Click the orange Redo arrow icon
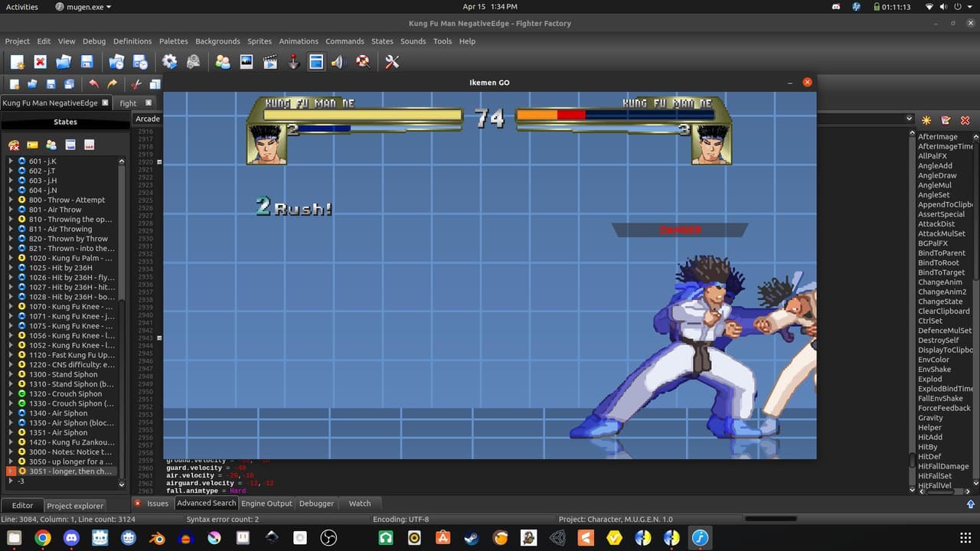980x551 pixels. (x=112, y=84)
